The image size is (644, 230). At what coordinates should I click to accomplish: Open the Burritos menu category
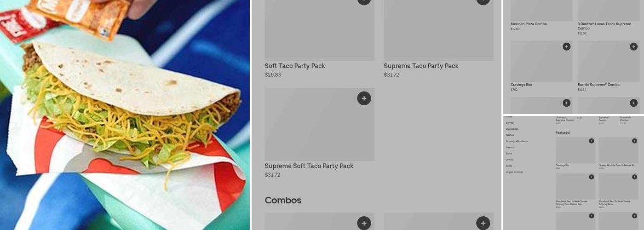coord(510,123)
